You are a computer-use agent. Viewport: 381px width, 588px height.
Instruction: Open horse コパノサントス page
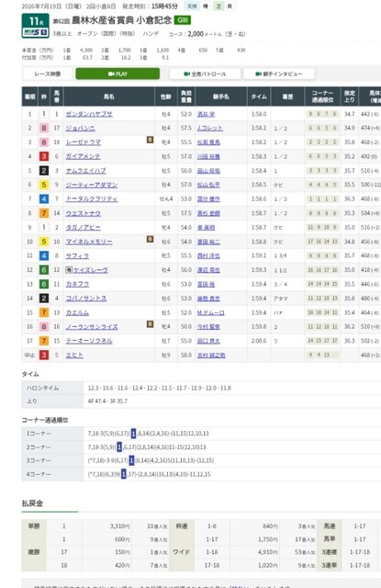coord(85,298)
